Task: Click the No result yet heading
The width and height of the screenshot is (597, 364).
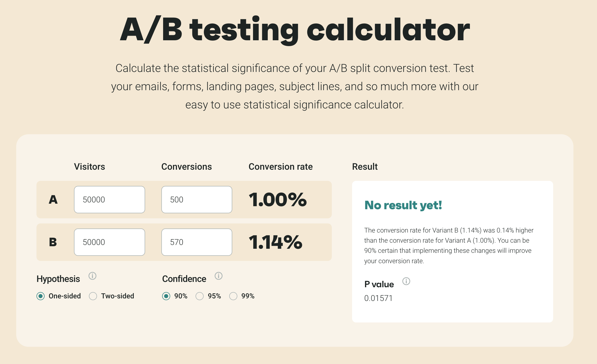Action: pos(403,205)
